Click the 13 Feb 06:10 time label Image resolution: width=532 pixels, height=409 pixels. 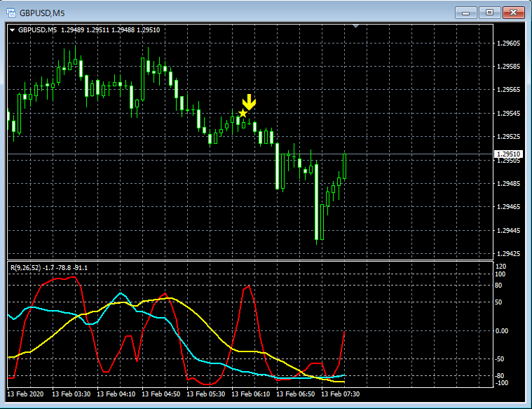pyautogui.click(x=251, y=394)
